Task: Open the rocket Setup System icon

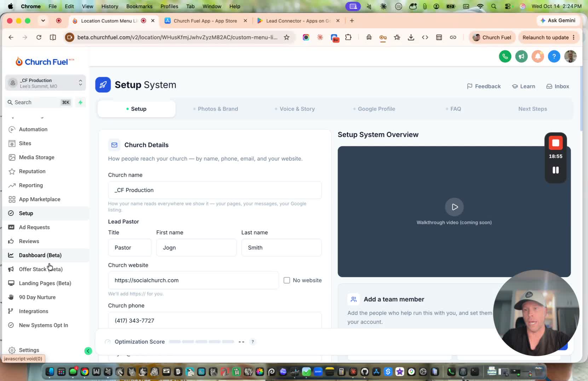Action: [x=103, y=85]
